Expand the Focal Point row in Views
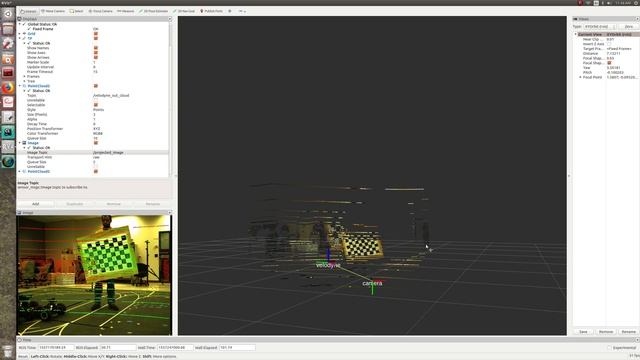 [580, 77]
